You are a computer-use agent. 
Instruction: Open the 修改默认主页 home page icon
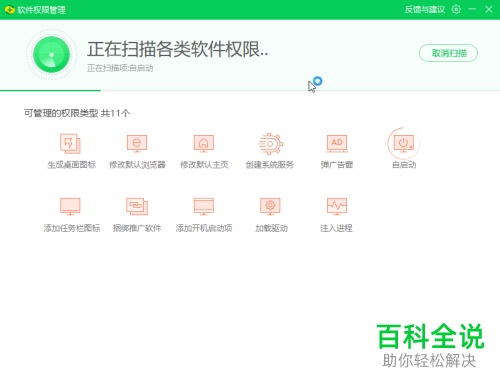pyautogui.click(x=204, y=144)
